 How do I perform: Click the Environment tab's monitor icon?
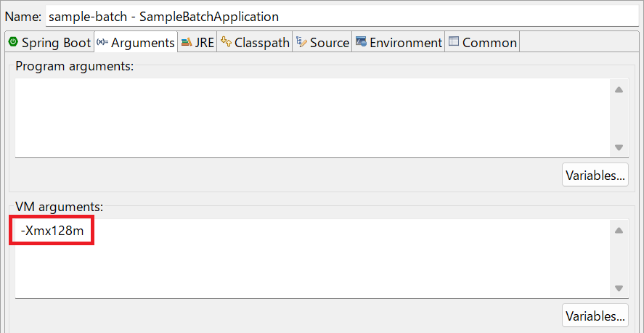[x=361, y=41]
